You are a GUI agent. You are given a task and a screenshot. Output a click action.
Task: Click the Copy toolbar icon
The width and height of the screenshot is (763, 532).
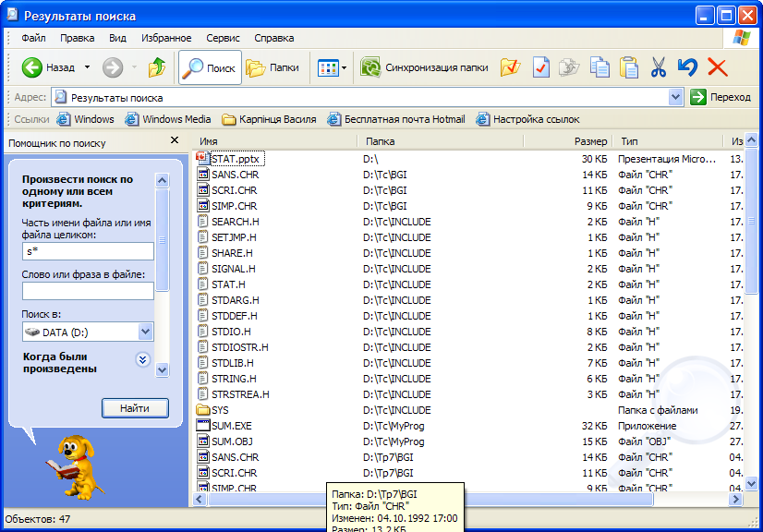coord(599,67)
